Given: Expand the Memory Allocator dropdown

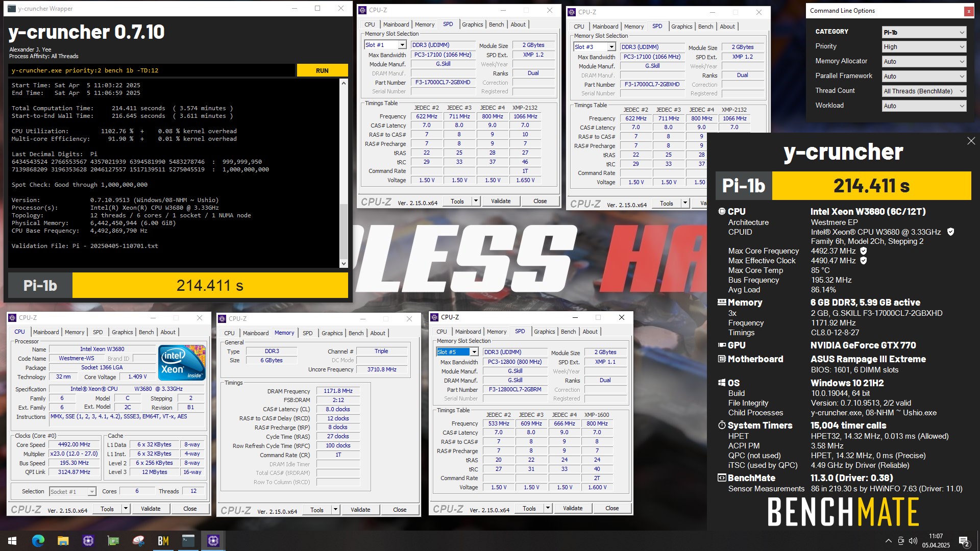Looking at the screenshot, I should [924, 61].
